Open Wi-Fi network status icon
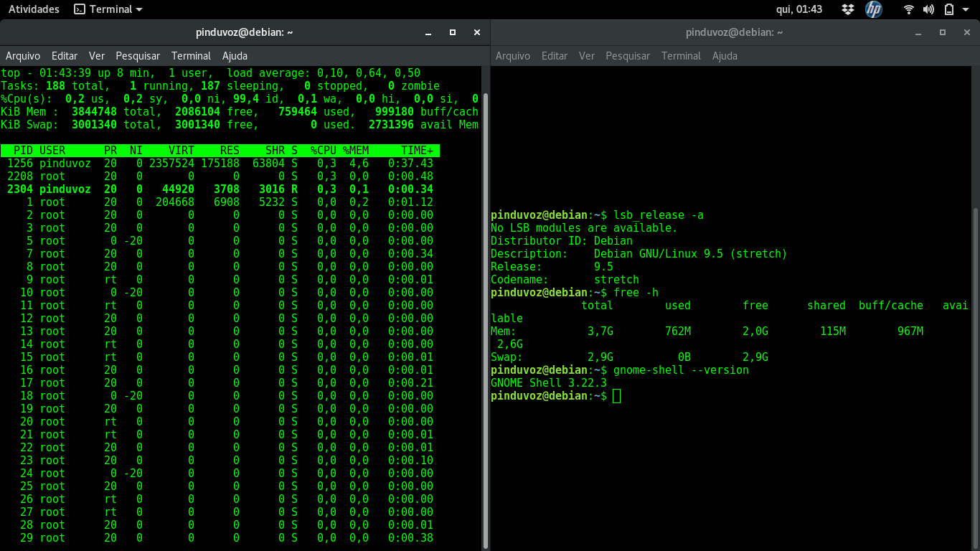980x551 pixels. (909, 9)
